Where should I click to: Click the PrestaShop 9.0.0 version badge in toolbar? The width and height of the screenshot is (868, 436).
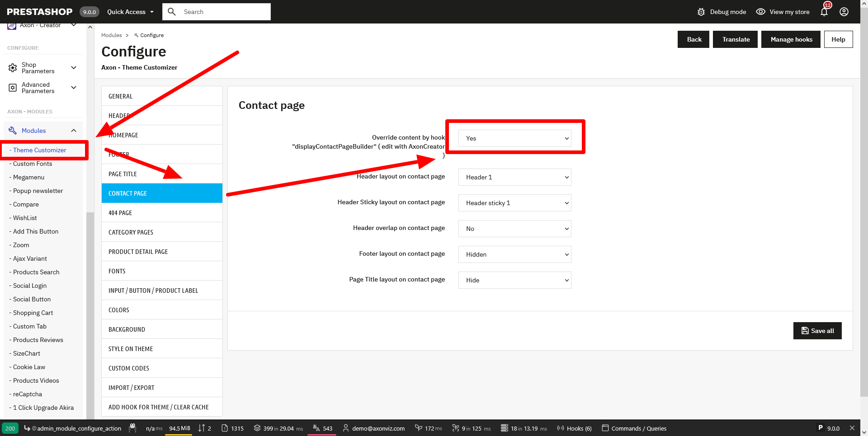(x=829, y=428)
